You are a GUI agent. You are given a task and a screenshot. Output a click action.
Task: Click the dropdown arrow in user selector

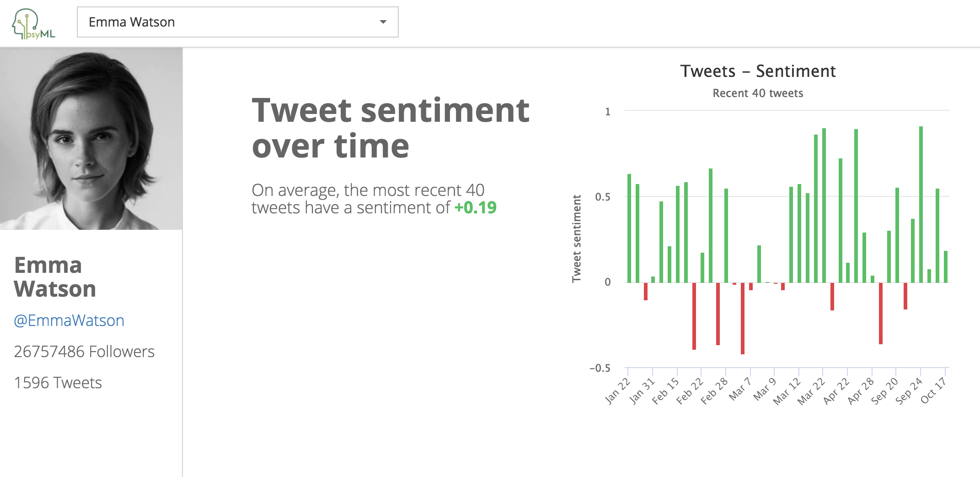383,22
